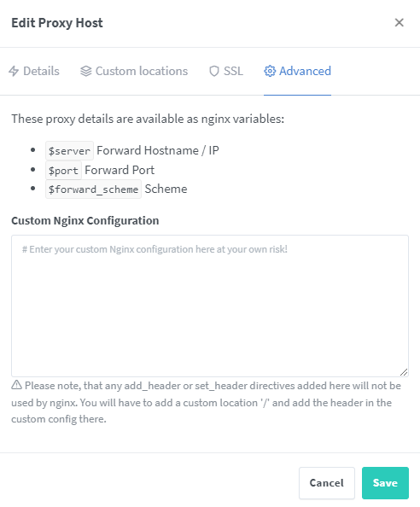The height and width of the screenshot is (507, 420).
Task: Open the Custom locations tab
Action: click(134, 71)
